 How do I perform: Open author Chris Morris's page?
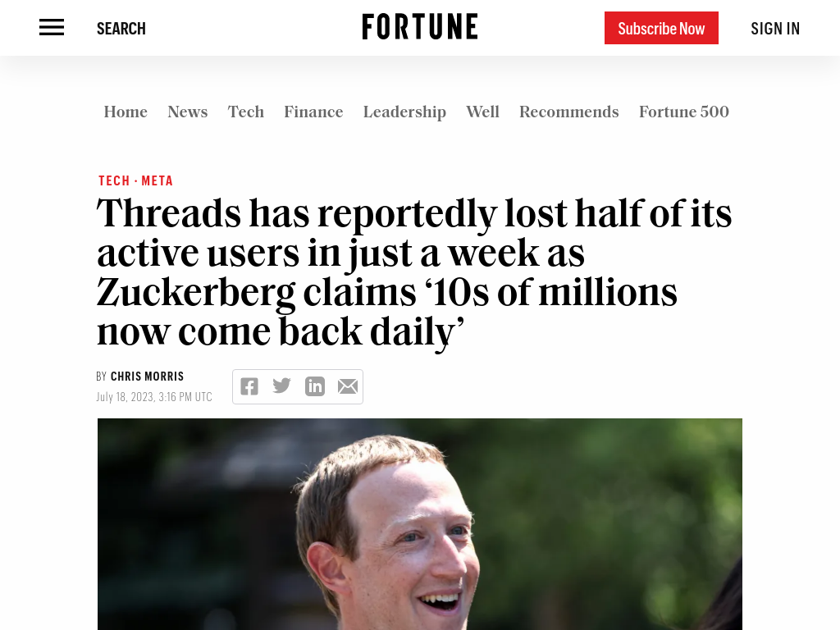point(148,377)
